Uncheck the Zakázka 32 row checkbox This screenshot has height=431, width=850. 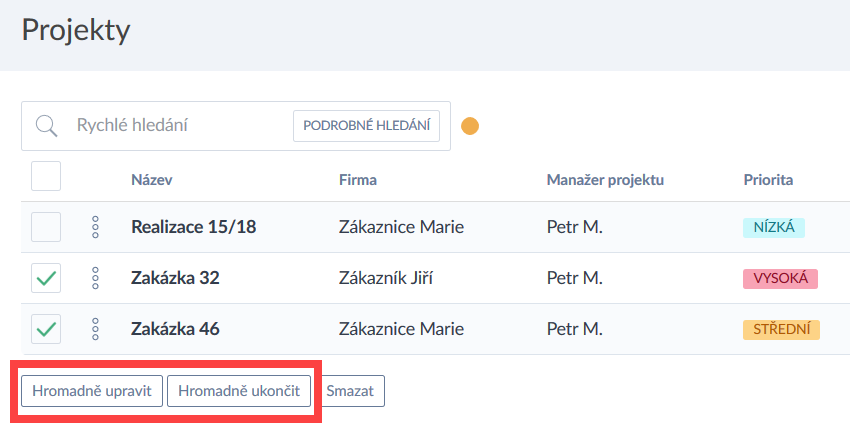(46, 278)
